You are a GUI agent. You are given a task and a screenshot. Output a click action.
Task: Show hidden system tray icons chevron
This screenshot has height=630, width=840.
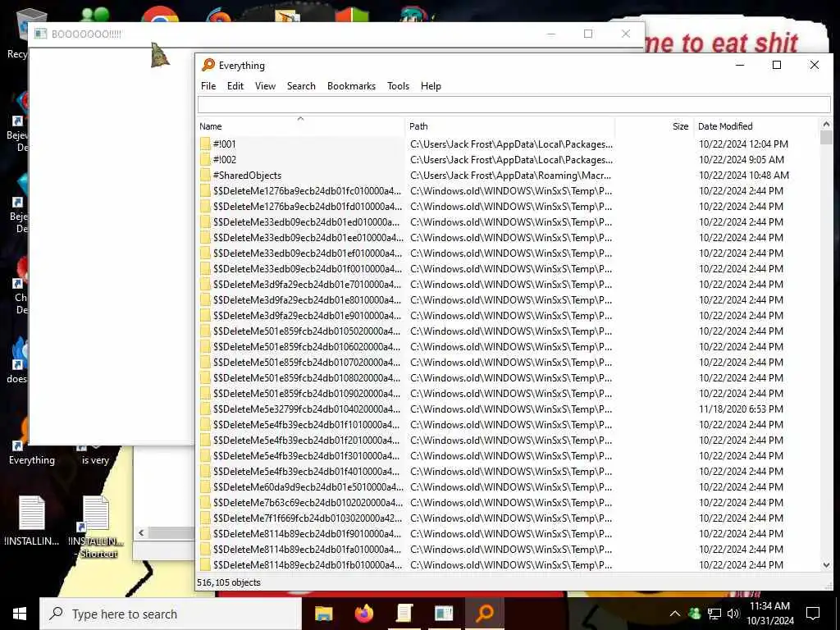(x=674, y=614)
